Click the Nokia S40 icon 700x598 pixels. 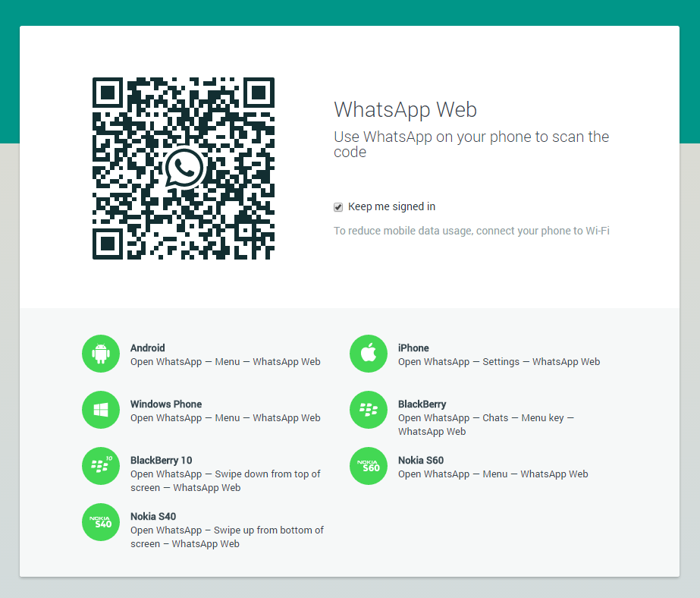(100, 521)
